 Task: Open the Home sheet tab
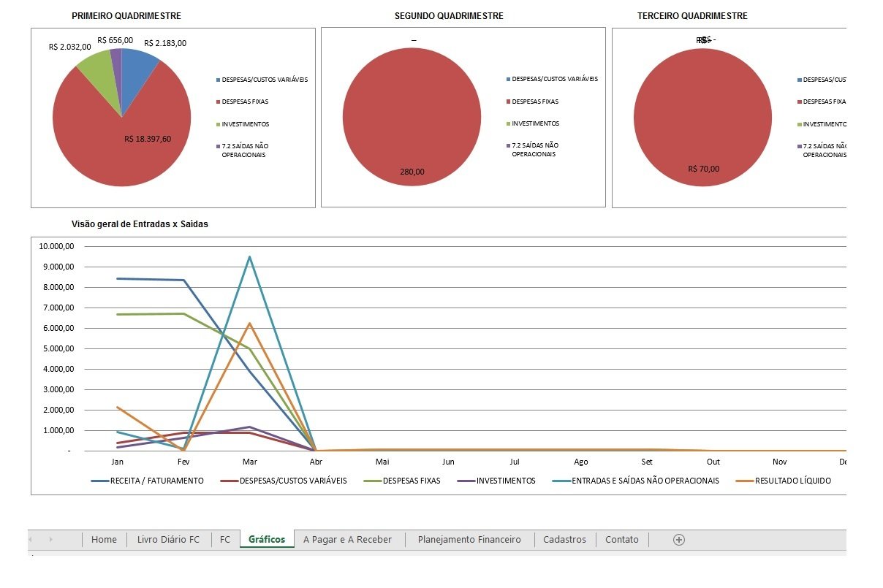(104, 539)
